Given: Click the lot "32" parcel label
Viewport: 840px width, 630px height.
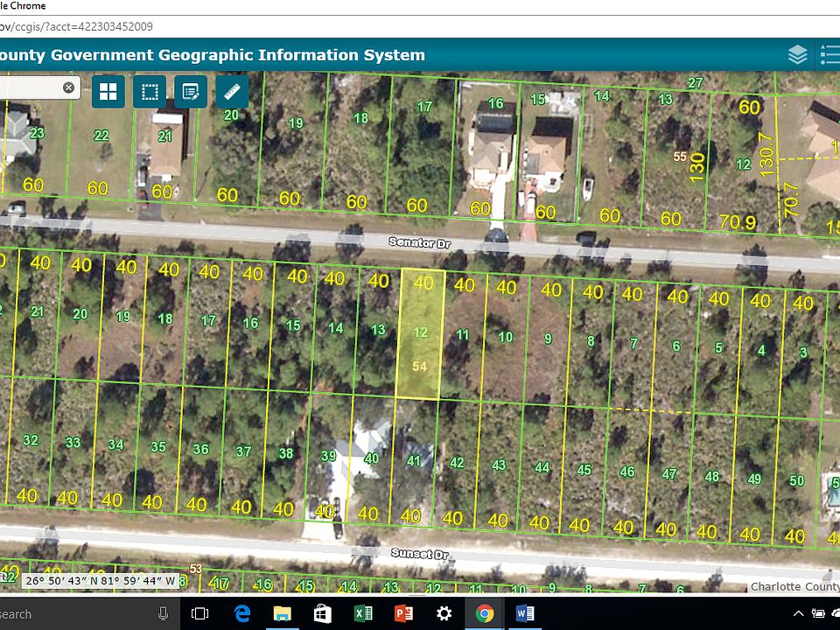Looking at the screenshot, I should pyautogui.click(x=31, y=440).
